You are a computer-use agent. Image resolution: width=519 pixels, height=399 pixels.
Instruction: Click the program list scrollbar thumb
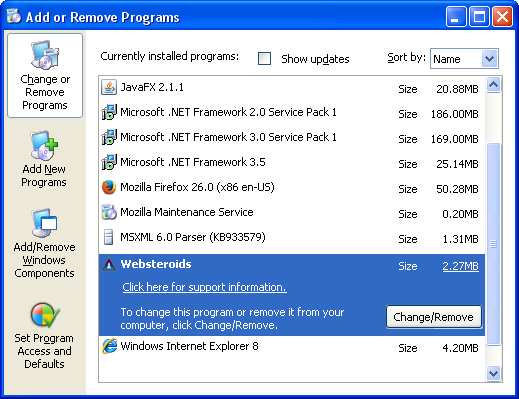493,244
